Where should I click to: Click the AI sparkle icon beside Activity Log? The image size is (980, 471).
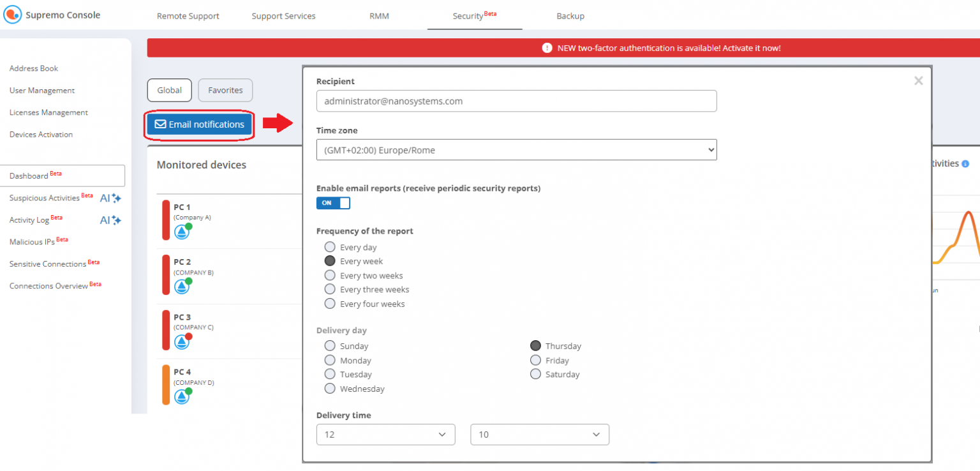click(110, 220)
